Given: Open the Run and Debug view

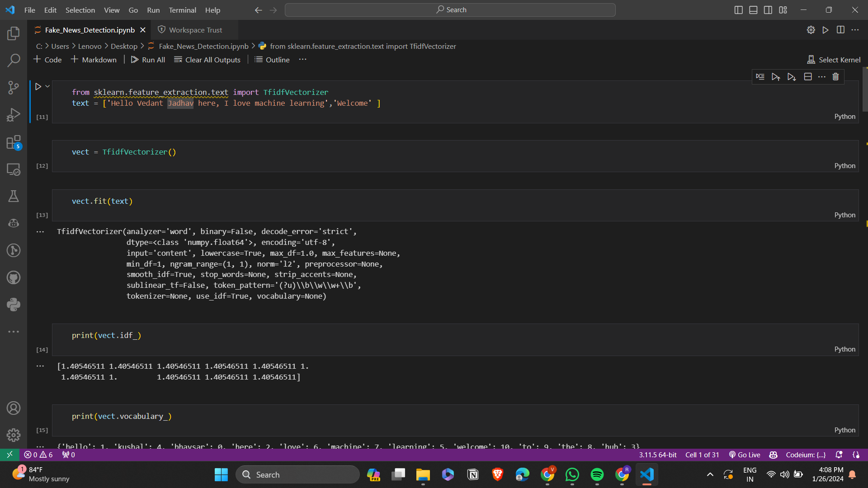Looking at the screenshot, I should 14,114.
